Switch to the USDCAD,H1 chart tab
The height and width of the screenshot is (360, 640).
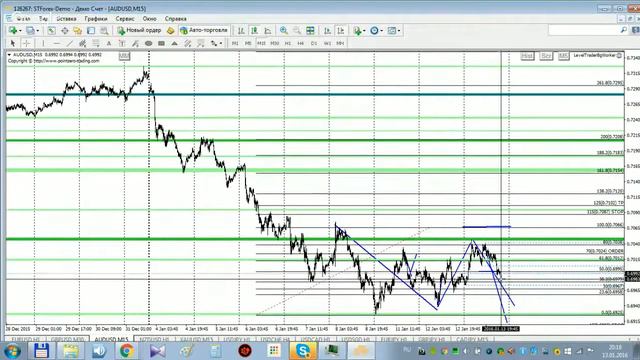point(315,340)
